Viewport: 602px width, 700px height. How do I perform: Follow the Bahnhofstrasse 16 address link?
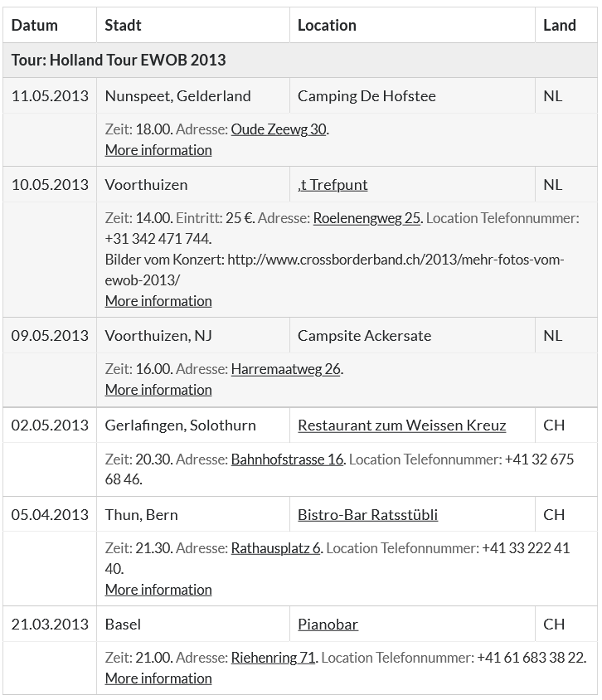tap(287, 459)
